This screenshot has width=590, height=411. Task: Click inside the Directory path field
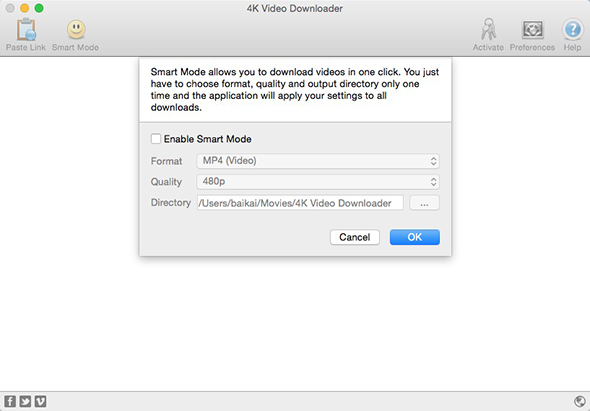click(x=300, y=203)
